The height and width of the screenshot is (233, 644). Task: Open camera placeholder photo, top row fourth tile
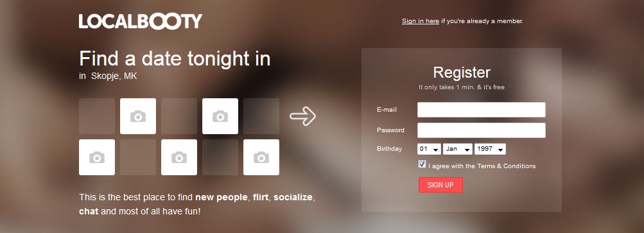(x=220, y=116)
